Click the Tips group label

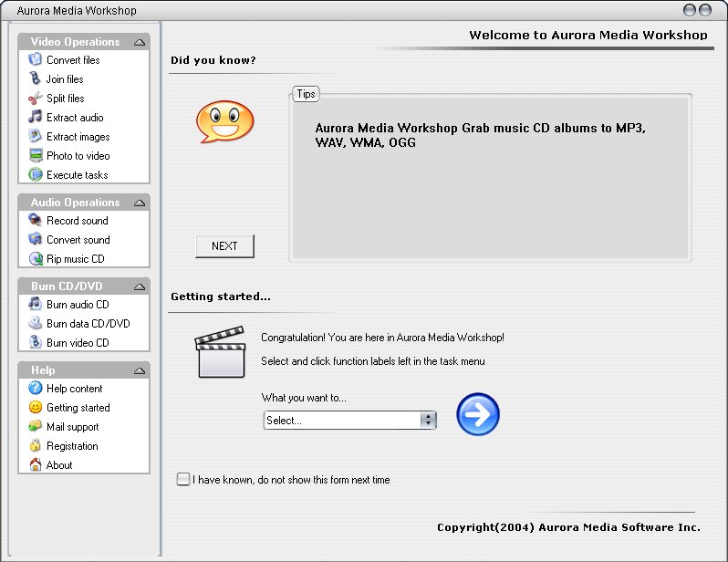coord(306,94)
